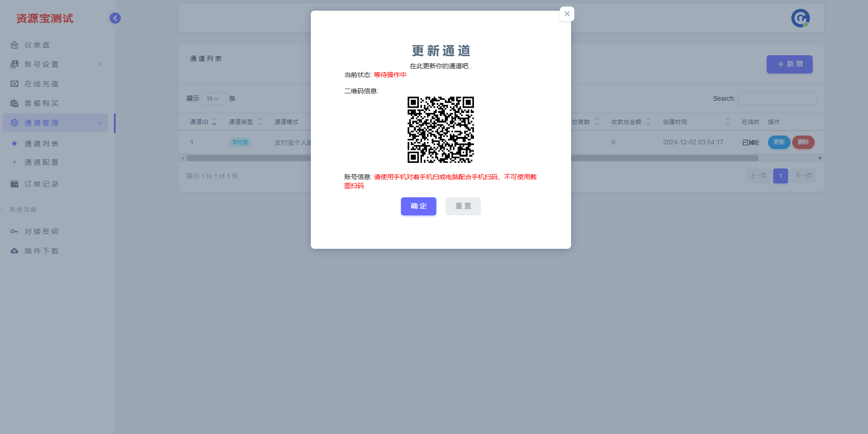The image size is (868, 434).
Task: Collapse the 通道管理 menu chevron
Action: (99, 123)
